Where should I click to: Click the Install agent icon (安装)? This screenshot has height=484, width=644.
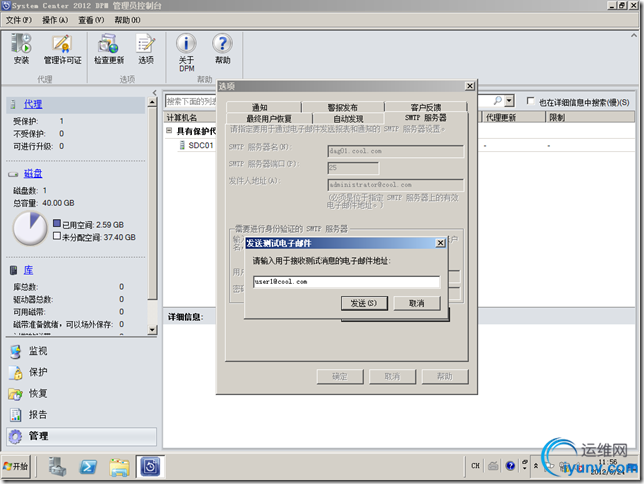[21, 49]
